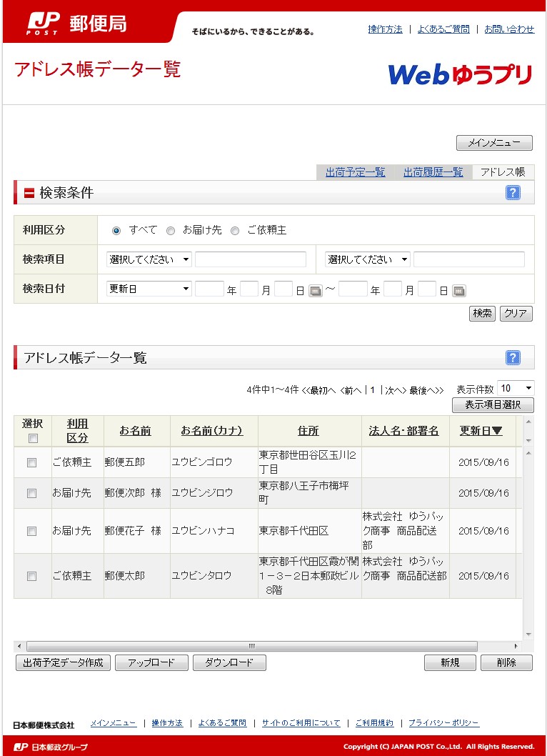This screenshot has height=756, width=547.
Task: Click the horizontal scrollbar under the table
Action: point(271,646)
